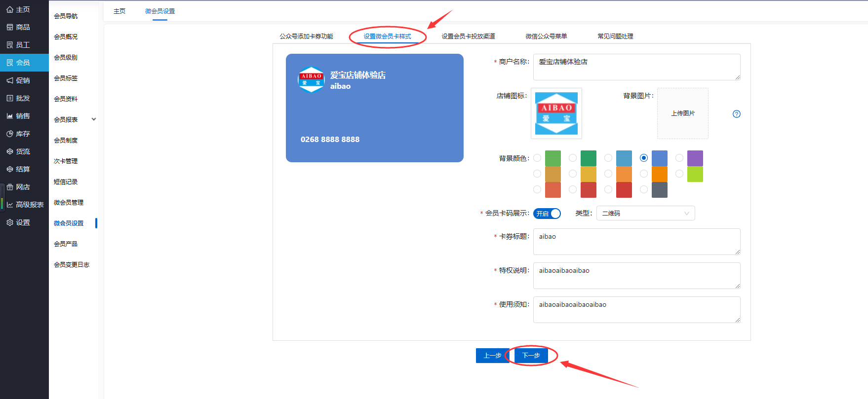Select 微会员设置 in the left submenu
Image resolution: width=868 pixels, height=399 pixels.
point(69,223)
